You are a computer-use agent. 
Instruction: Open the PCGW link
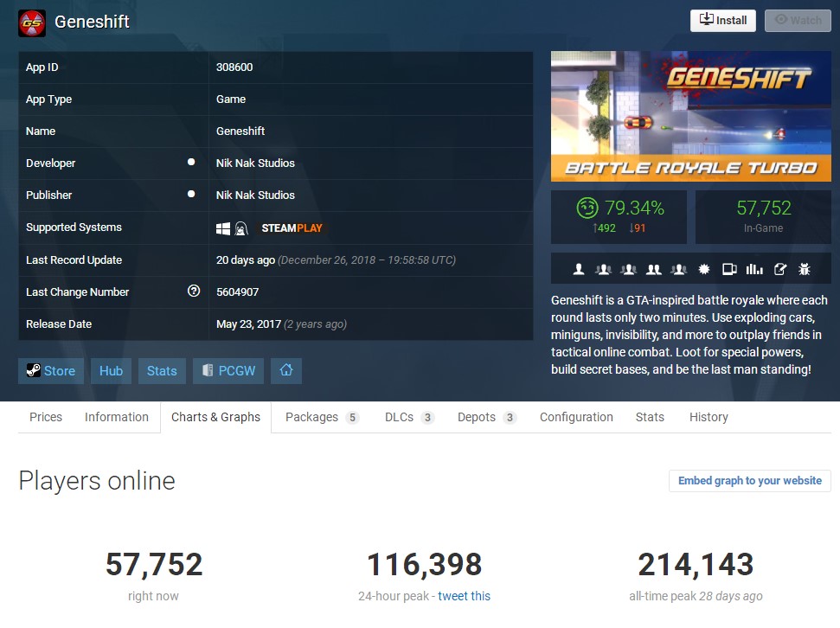[228, 371]
